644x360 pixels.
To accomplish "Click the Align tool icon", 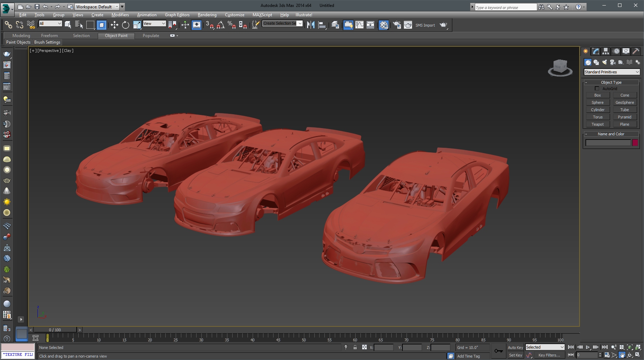I will pyautogui.click(x=322, y=25).
